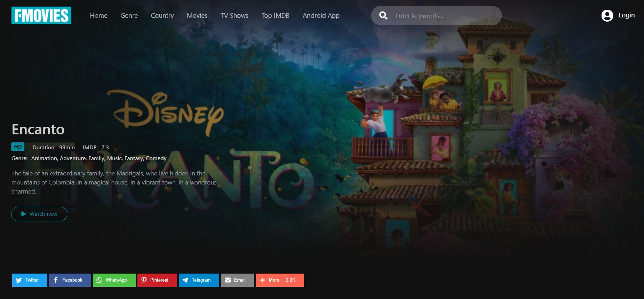Image resolution: width=644 pixels, height=299 pixels.
Task: Open the Genre menu
Action: (129, 15)
